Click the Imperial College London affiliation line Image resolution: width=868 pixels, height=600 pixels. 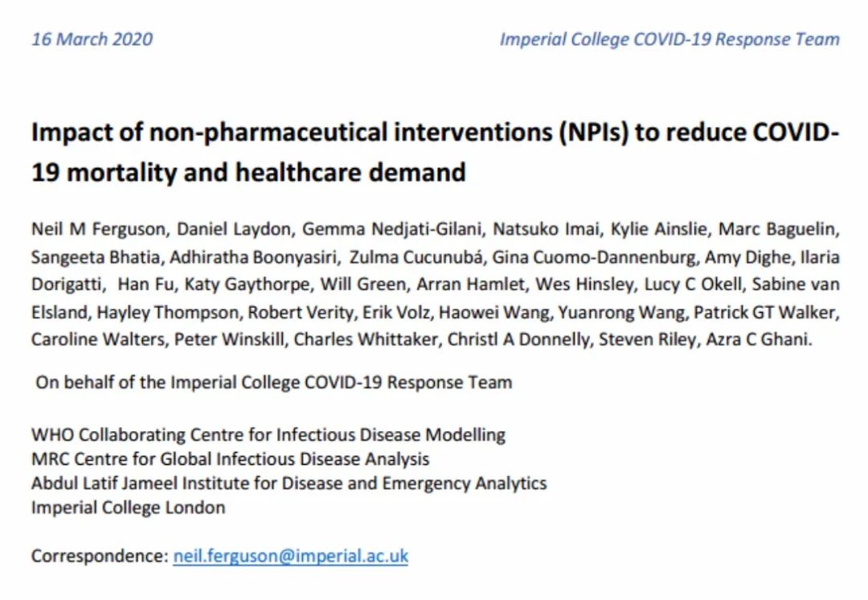click(x=129, y=508)
